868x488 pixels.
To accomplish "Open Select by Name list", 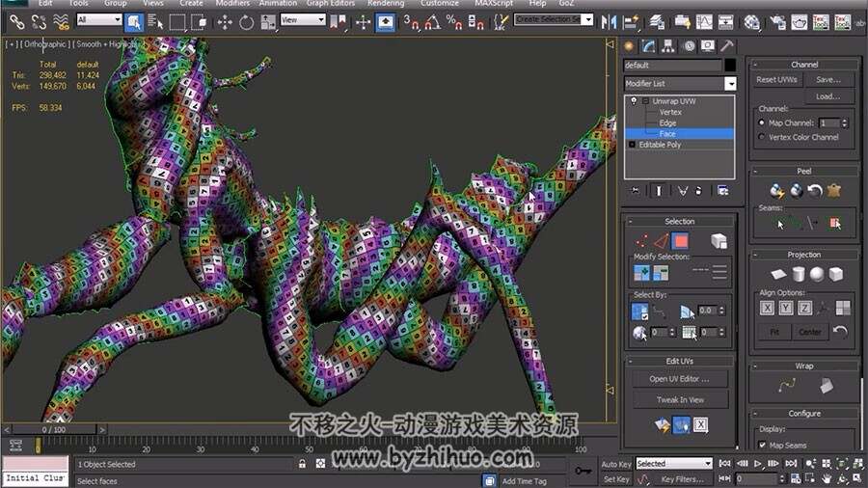I will pos(155,22).
